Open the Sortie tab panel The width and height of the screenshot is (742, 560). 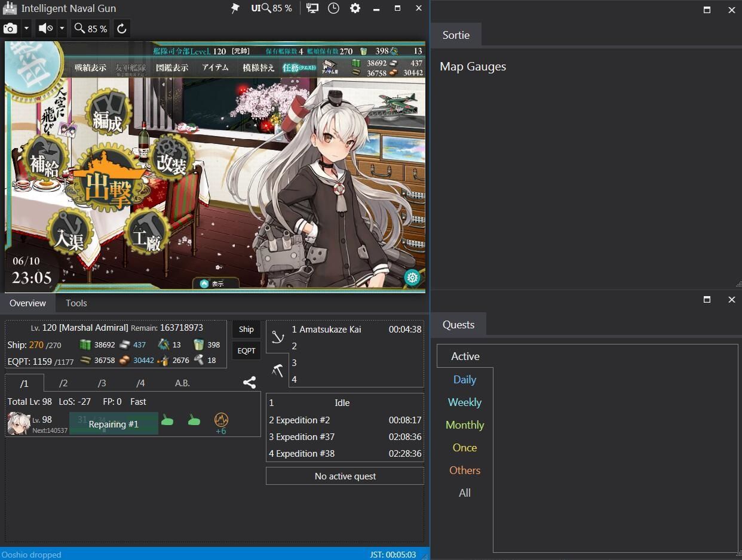coord(456,35)
